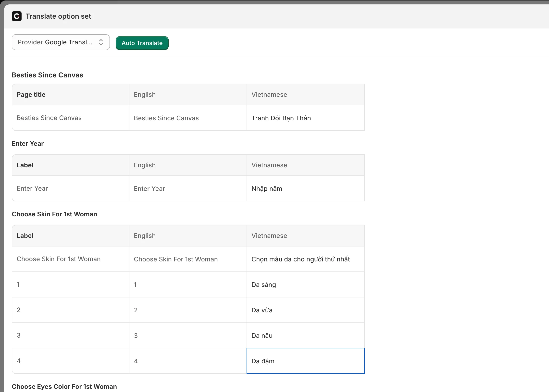This screenshot has height=392, width=549.
Task: Click the 'Da vừa' Vietnamese field
Action: (x=305, y=310)
